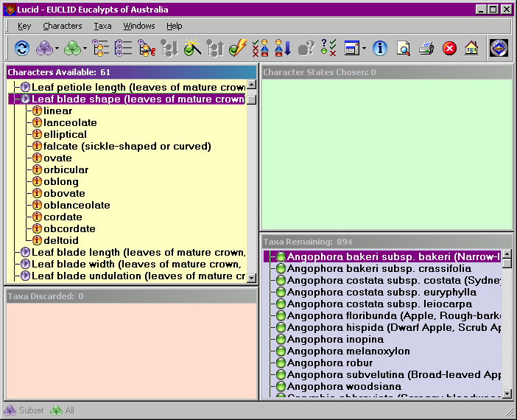Select Angophora costata subsp. leiocarpa
The height and width of the screenshot is (420, 517).
pyautogui.click(x=379, y=304)
